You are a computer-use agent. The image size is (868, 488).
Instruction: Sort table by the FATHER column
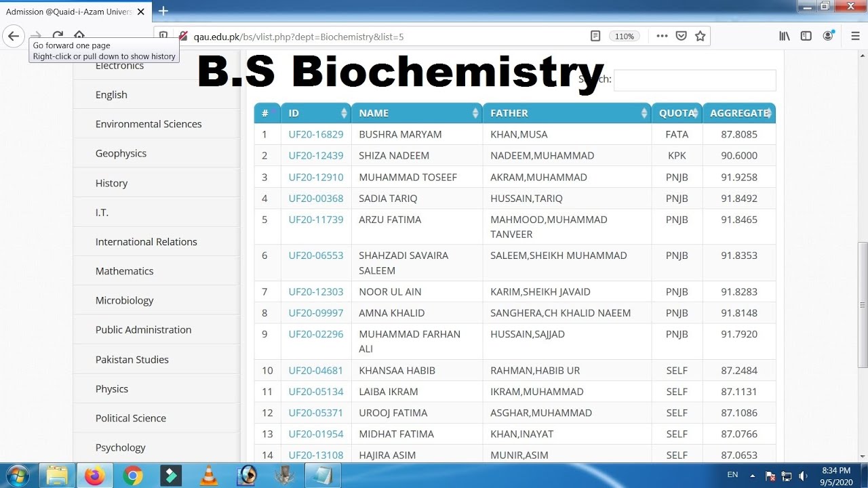(x=567, y=113)
